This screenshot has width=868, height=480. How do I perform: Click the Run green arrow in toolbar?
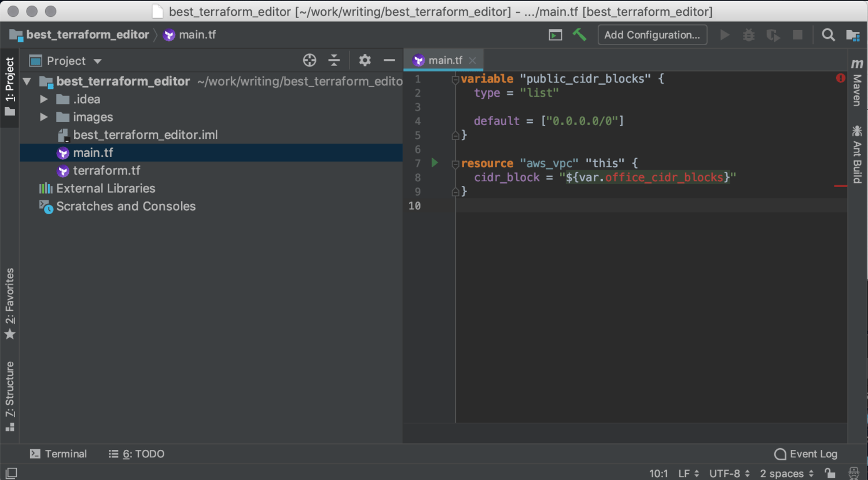[724, 35]
